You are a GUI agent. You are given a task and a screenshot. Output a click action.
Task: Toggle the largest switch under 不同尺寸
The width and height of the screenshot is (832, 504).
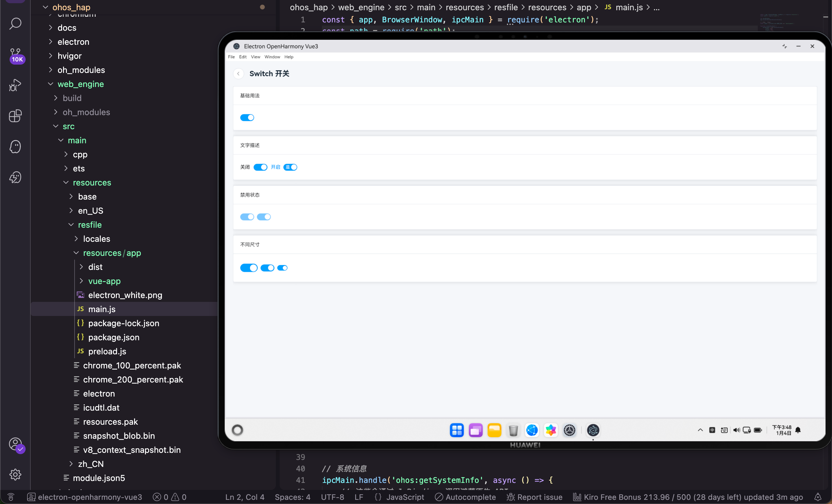[x=249, y=268]
